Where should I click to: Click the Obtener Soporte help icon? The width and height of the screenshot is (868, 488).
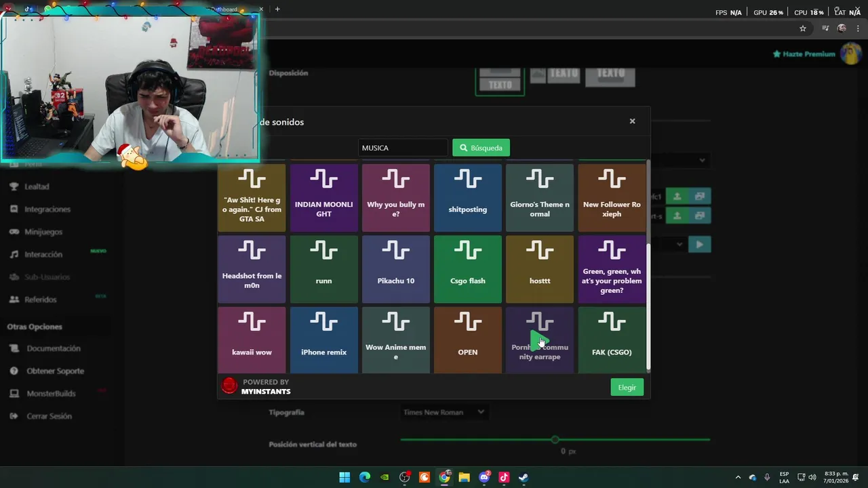pyautogui.click(x=14, y=371)
